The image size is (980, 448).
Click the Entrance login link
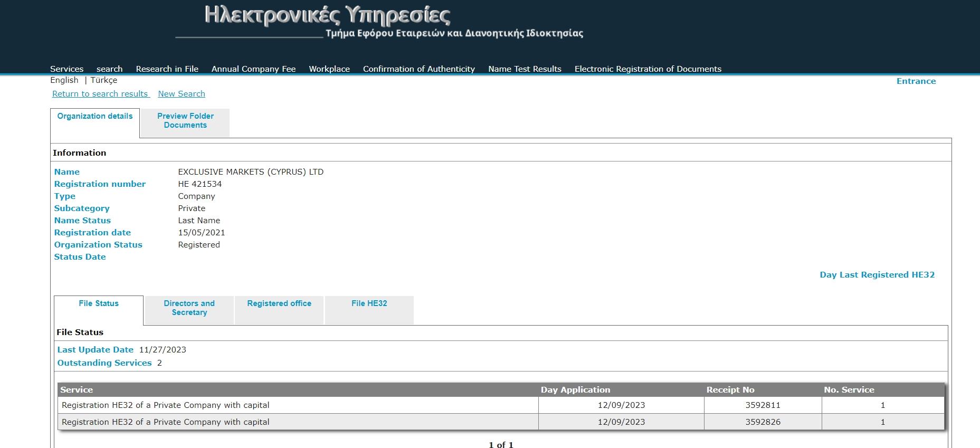pos(916,81)
